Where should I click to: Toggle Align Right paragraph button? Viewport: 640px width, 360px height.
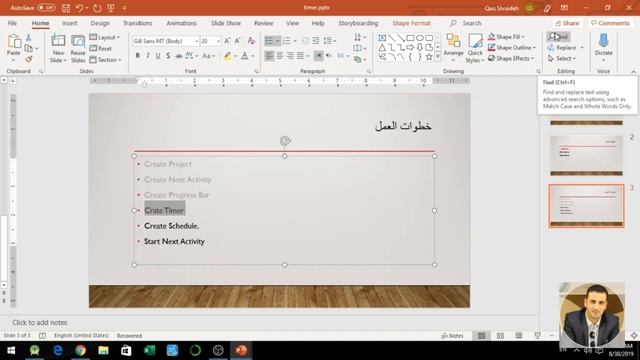[290, 56]
